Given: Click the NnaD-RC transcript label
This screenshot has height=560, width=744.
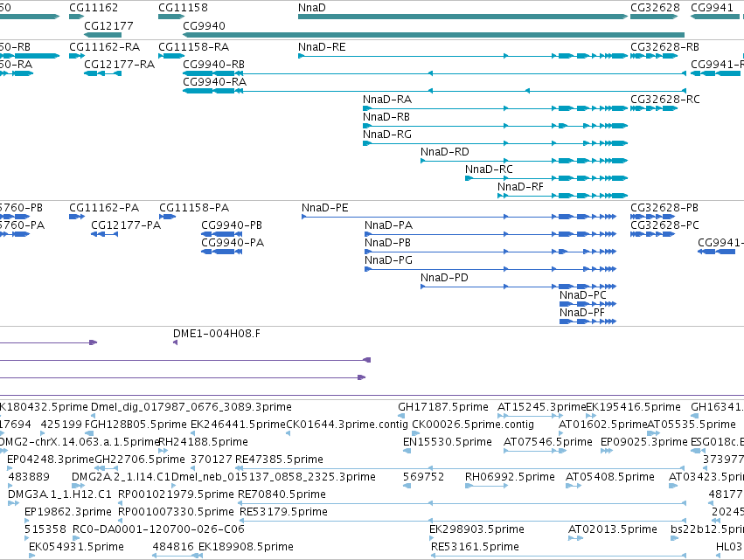Looking at the screenshot, I should coord(489,169).
